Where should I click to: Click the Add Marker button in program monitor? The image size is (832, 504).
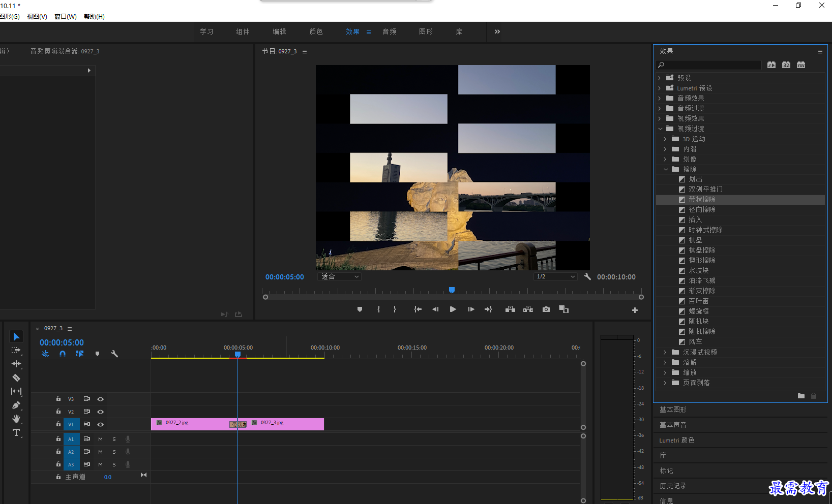point(360,309)
